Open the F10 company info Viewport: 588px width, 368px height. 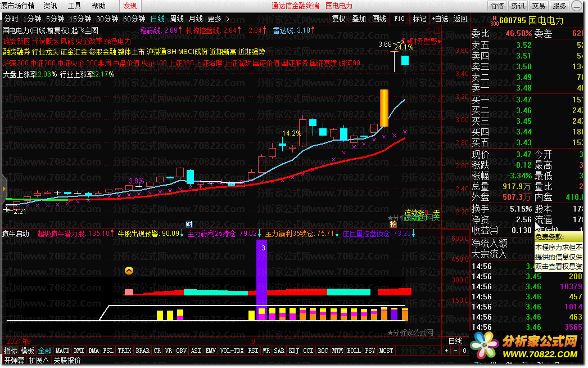tap(399, 19)
